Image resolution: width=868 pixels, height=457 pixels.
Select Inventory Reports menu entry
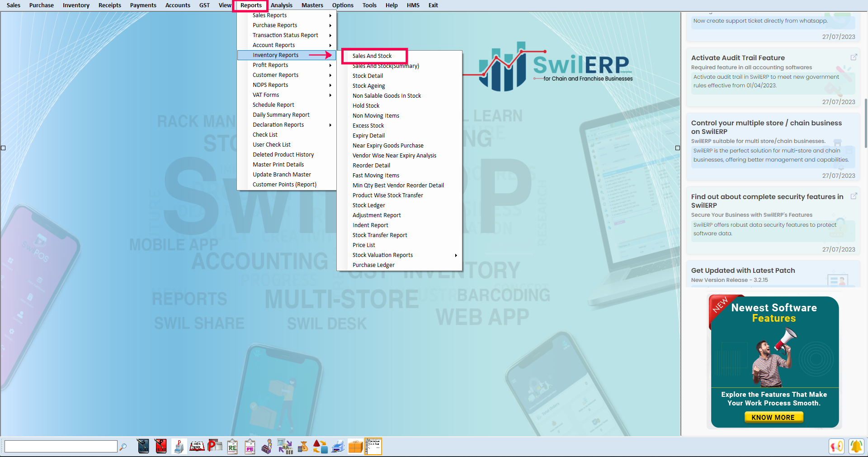287,55
